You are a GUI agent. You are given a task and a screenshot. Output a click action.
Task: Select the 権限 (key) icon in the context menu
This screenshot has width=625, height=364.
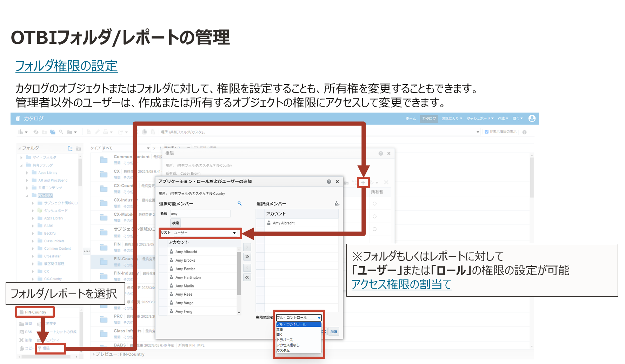click(40, 348)
